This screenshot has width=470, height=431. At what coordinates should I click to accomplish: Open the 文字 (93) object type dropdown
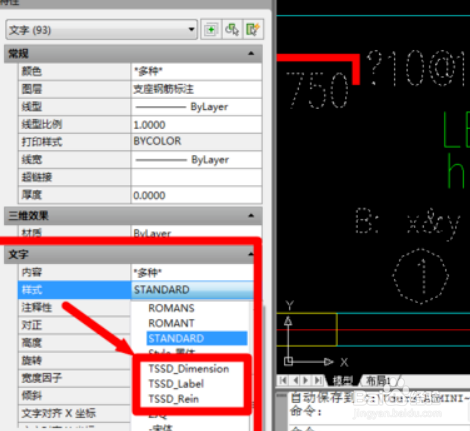click(101, 30)
